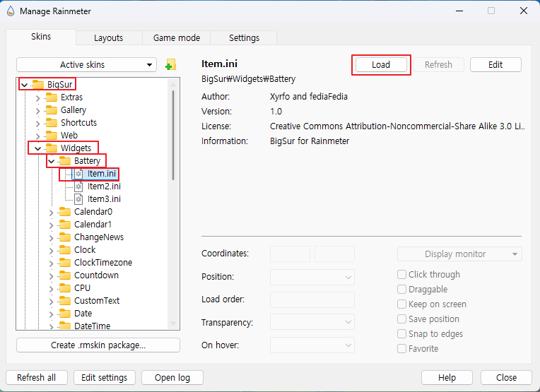The image size is (540, 392).
Task: Load the selected Item.ini skin
Action: [381, 65]
